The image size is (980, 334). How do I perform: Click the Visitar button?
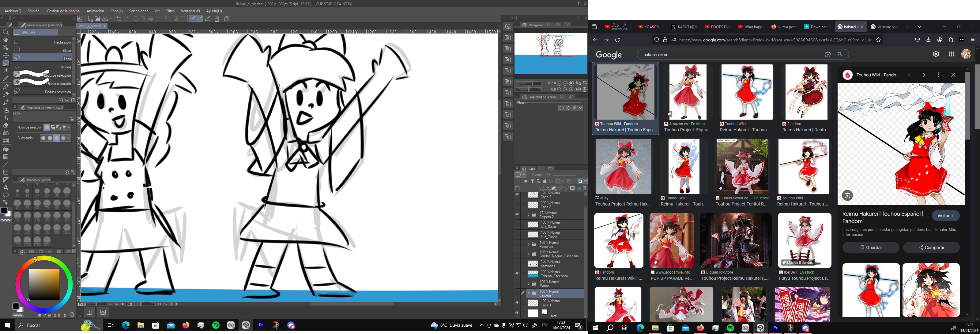click(945, 216)
